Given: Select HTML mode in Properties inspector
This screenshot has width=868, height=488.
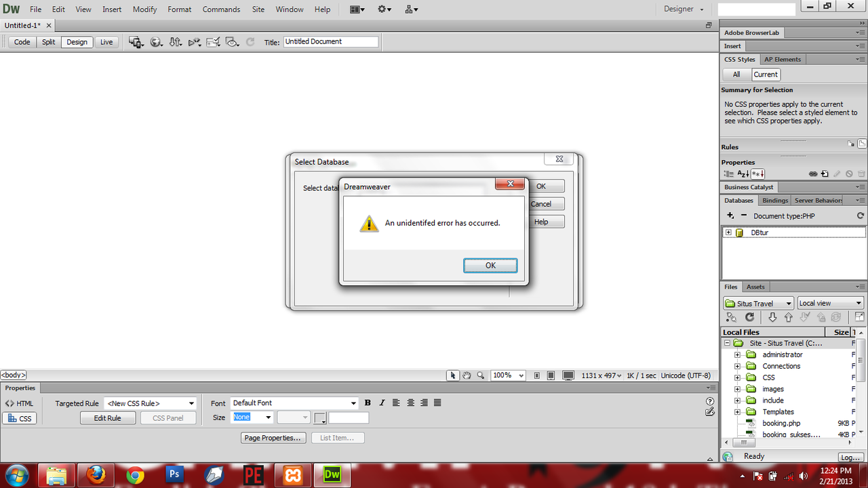Looking at the screenshot, I should 19,403.
